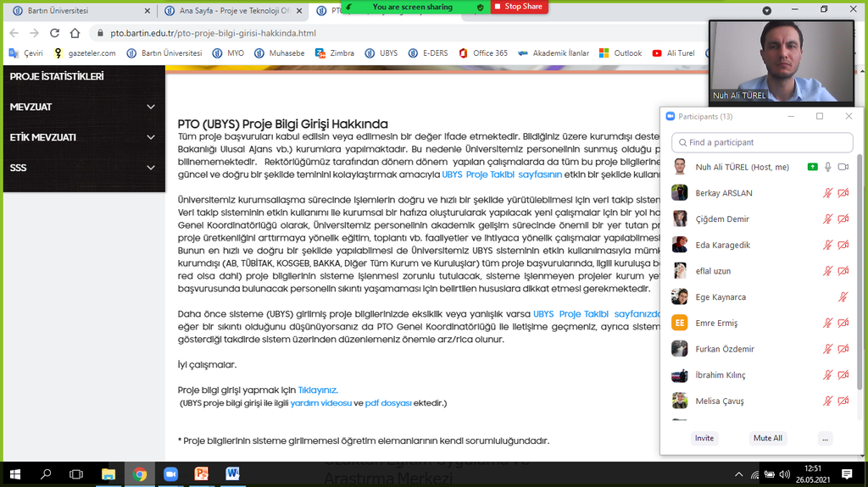Close the Ana Sayfa browser tab
Screen dimensions: 868x487
(x=299, y=10)
